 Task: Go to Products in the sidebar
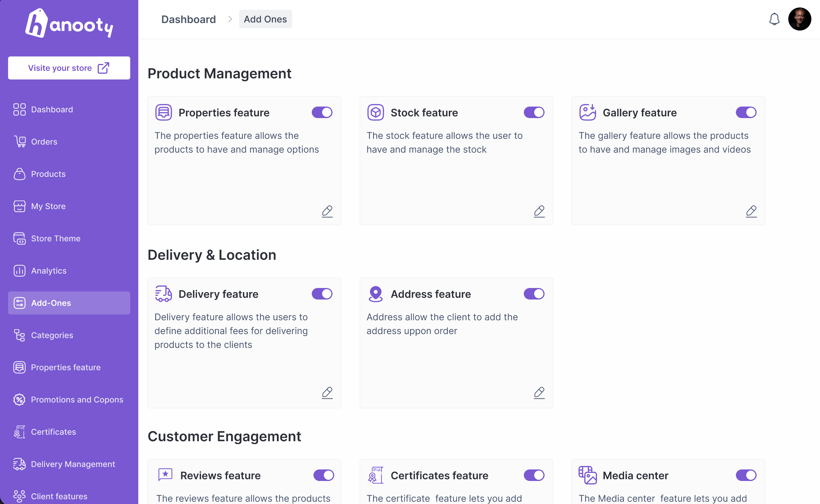click(69, 174)
